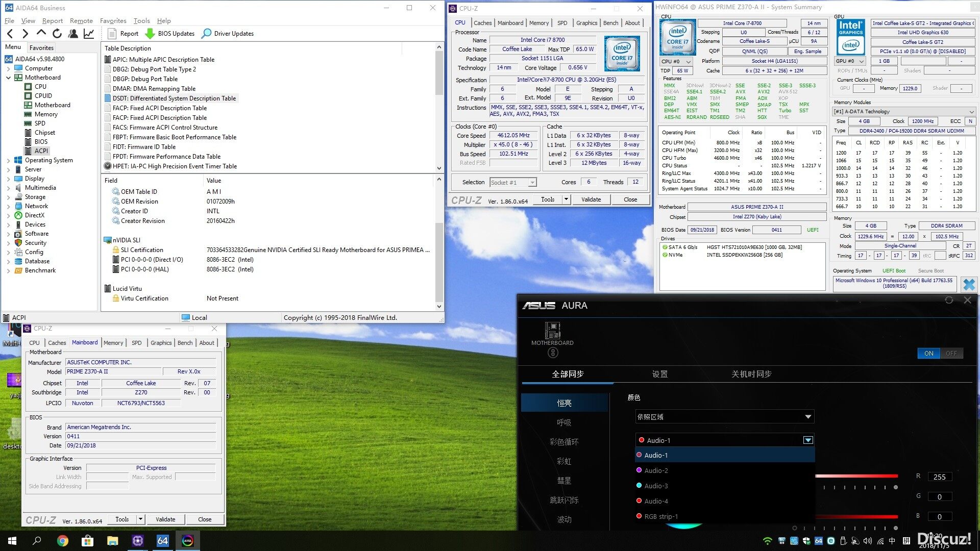This screenshot has width=980, height=551.
Task: Open Caches tab in top CPU-Z window
Action: 482,23
